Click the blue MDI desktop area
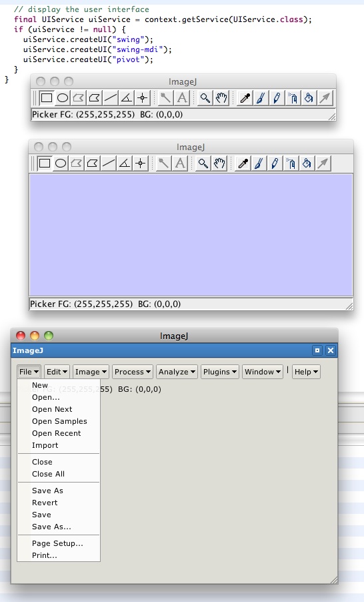This screenshot has height=602, width=364. point(191,235)
